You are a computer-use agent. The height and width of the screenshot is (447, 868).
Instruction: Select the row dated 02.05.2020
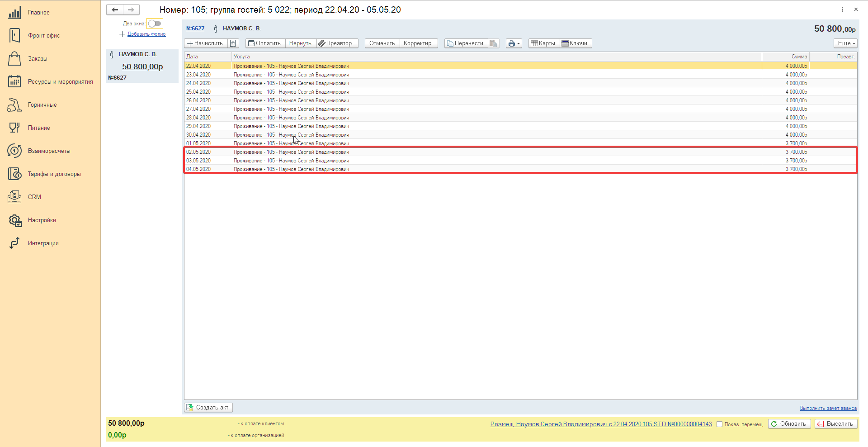click(x=520, y=152)
